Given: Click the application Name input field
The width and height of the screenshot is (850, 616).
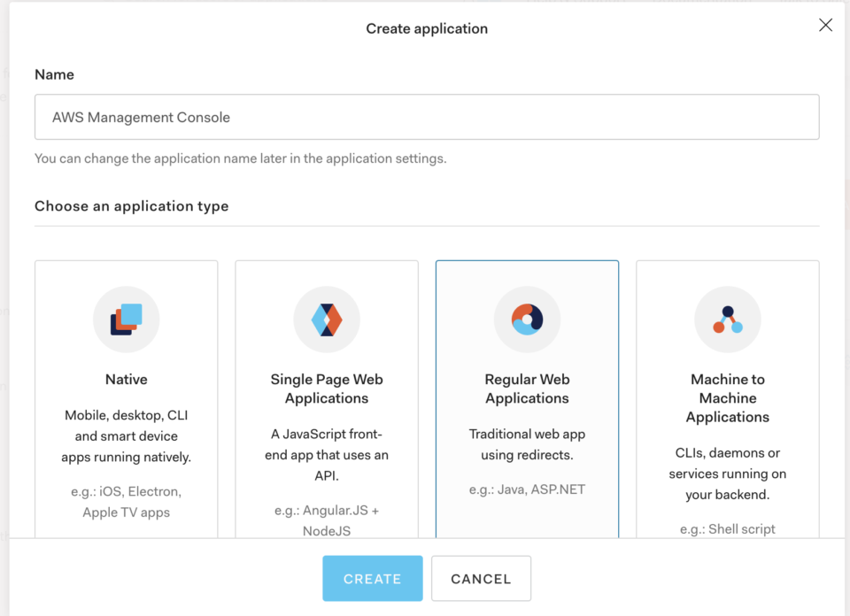Looking at the screenshot, I should point(427,116).
